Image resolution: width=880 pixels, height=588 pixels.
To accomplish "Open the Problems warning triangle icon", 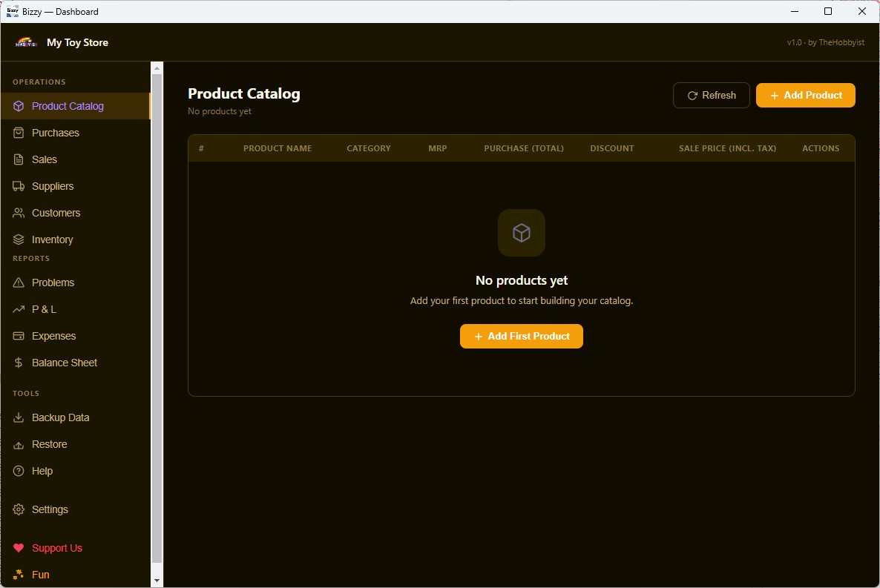I will click(18, 283).
